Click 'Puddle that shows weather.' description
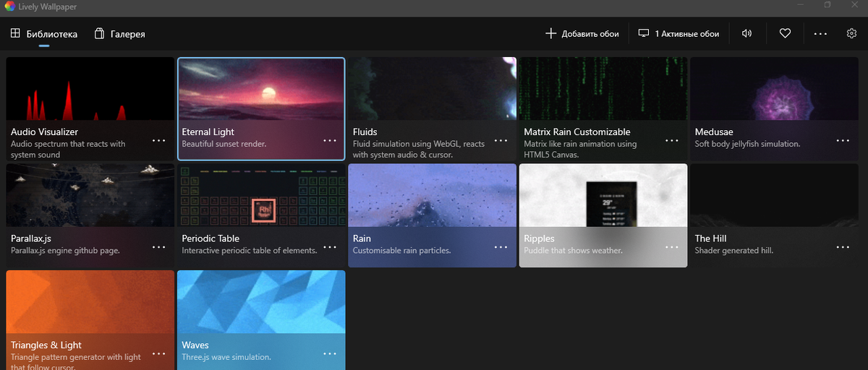Viewport: 868px width, 370px height. click(x=573, y=251)
